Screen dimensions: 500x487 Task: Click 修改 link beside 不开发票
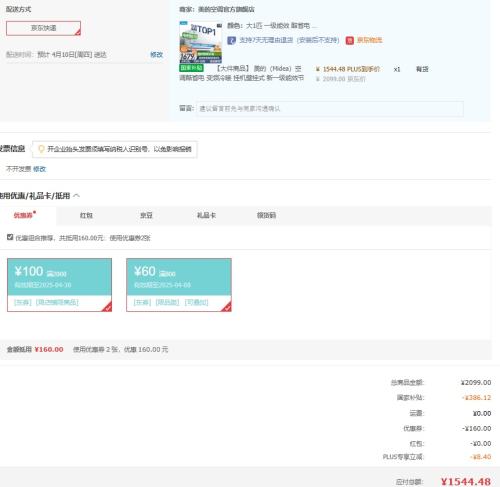(39, 169)
